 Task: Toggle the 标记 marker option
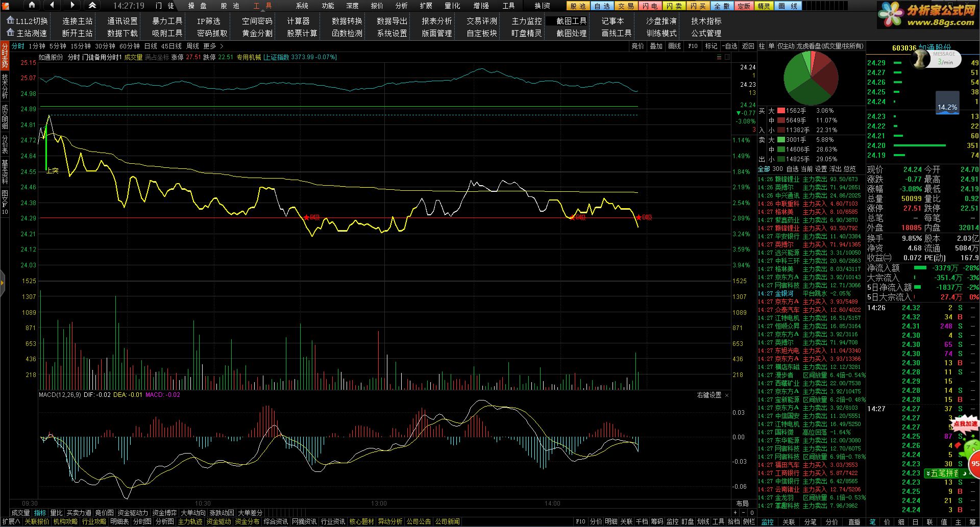coord(711,46)
